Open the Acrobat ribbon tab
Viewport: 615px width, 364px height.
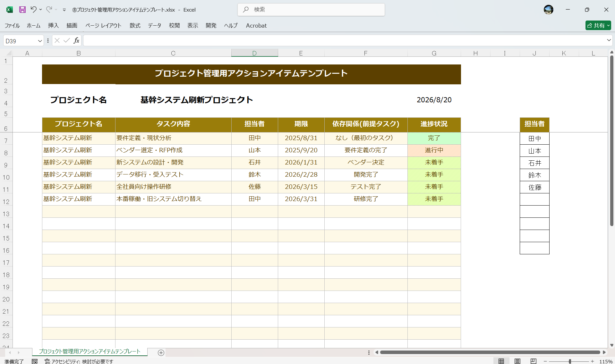point(256,26)
